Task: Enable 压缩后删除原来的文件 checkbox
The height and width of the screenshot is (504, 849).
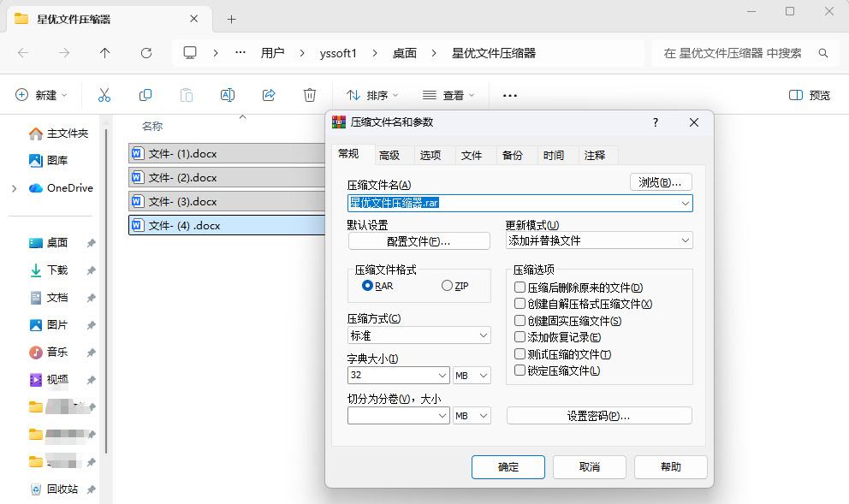Action: pos(519,287)
